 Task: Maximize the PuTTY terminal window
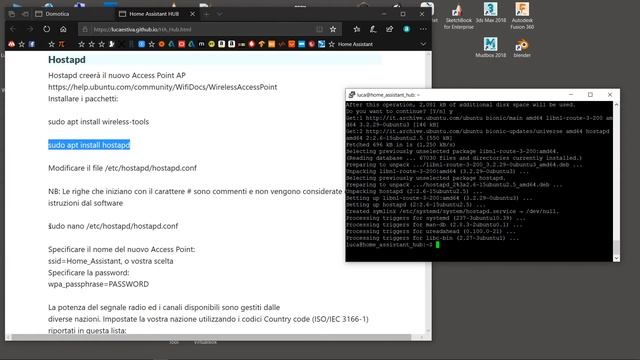(590, 95)
